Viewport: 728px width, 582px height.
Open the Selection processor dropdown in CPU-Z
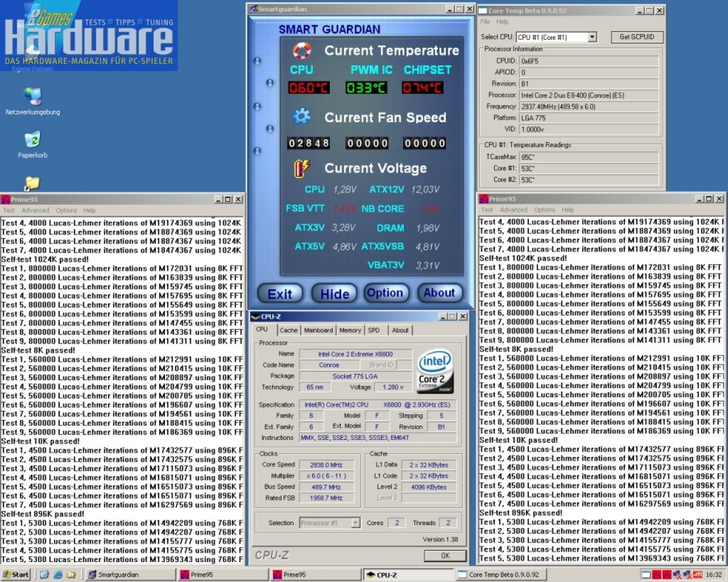pyautogui.click(x=355, y=523)
